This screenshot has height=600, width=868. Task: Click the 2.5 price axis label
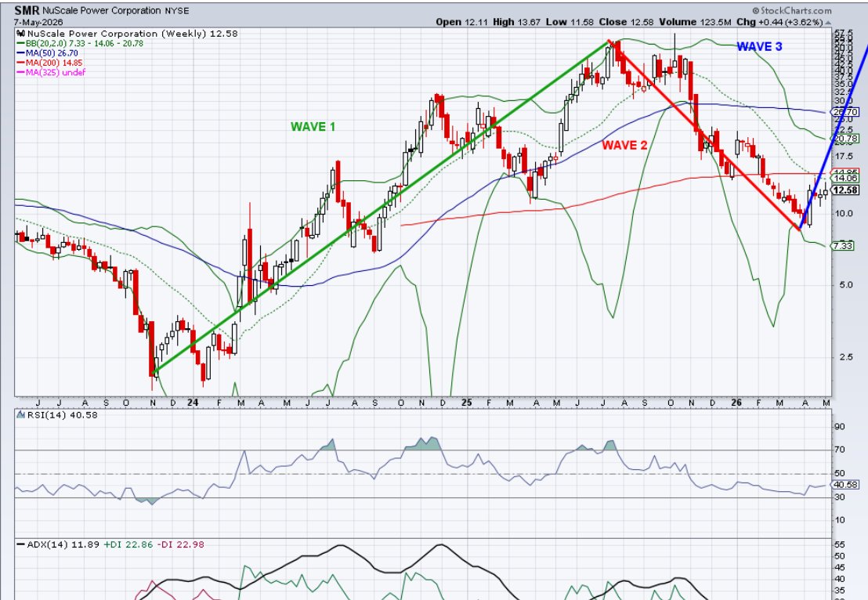[x=846, y=357]
